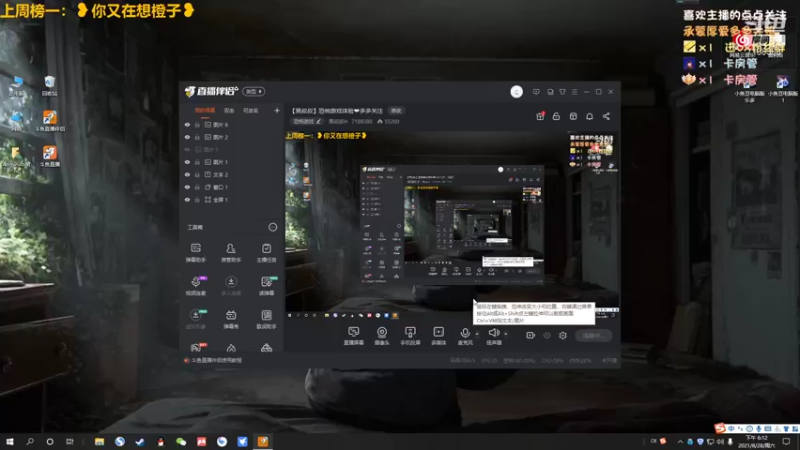The image size is (800, 450).
Task: Hide the 图片 6 layer
Action: (x=187, y=124)
